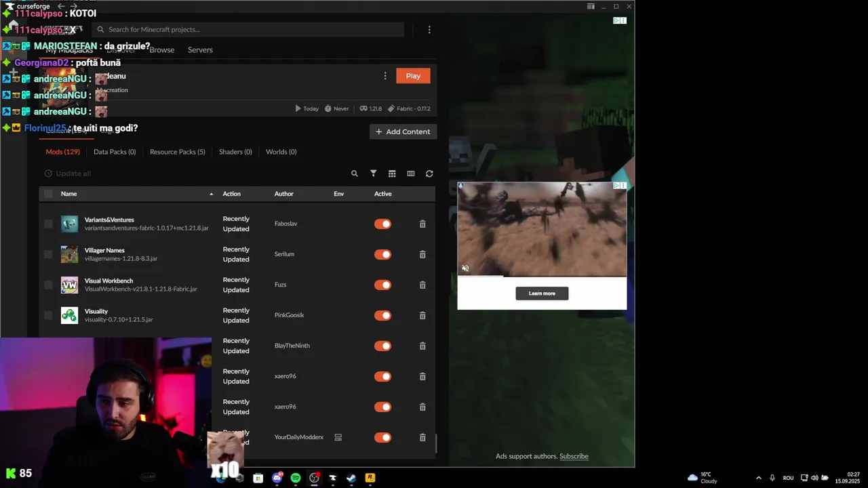Select the Mods (129) tab
Viewport: 868px width, 488px height.
(62, 152)
